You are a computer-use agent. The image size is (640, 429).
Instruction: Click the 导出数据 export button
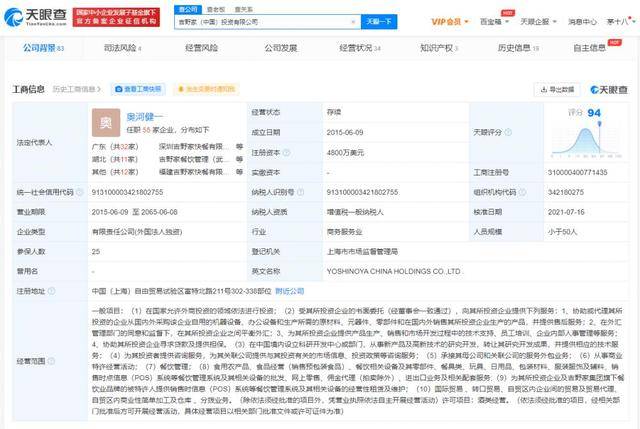pos(557,89)
